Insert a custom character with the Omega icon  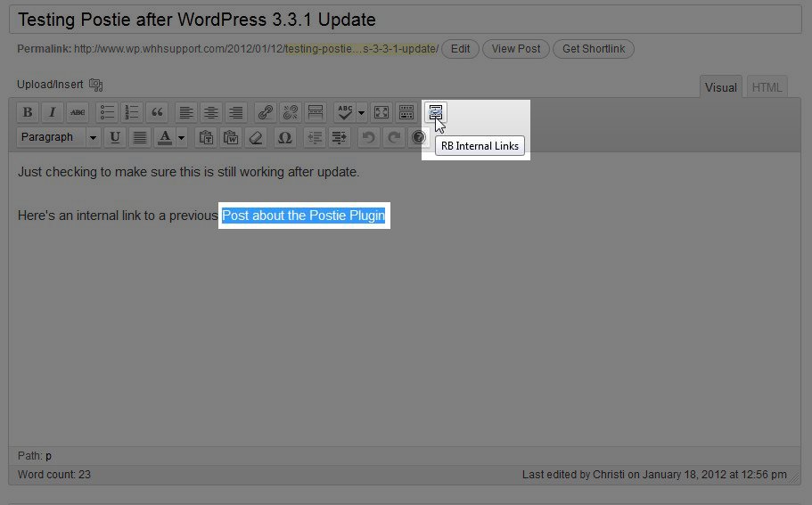(284, 137)
